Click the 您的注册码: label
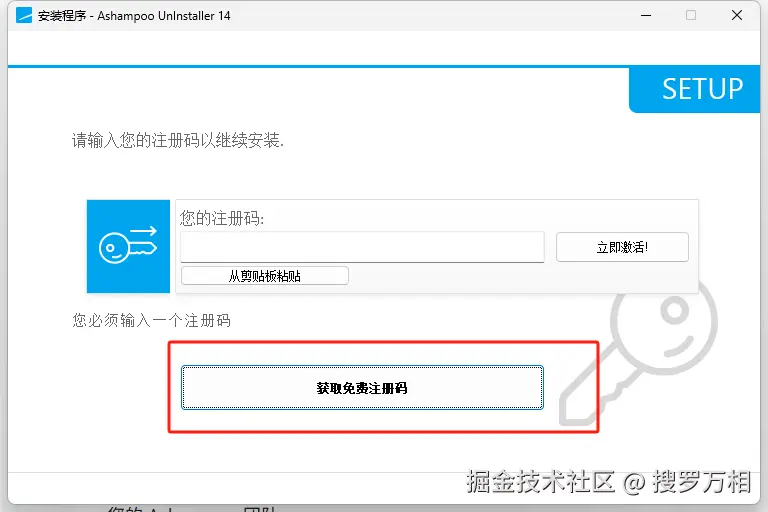Viewport: 768px width, 512px height. click(222, 218)
